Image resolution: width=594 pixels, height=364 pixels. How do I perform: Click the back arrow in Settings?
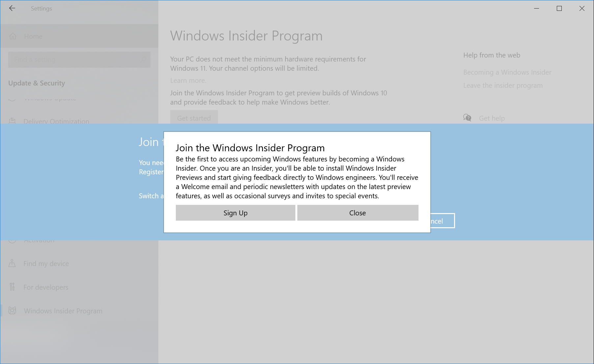click(12, 9)
